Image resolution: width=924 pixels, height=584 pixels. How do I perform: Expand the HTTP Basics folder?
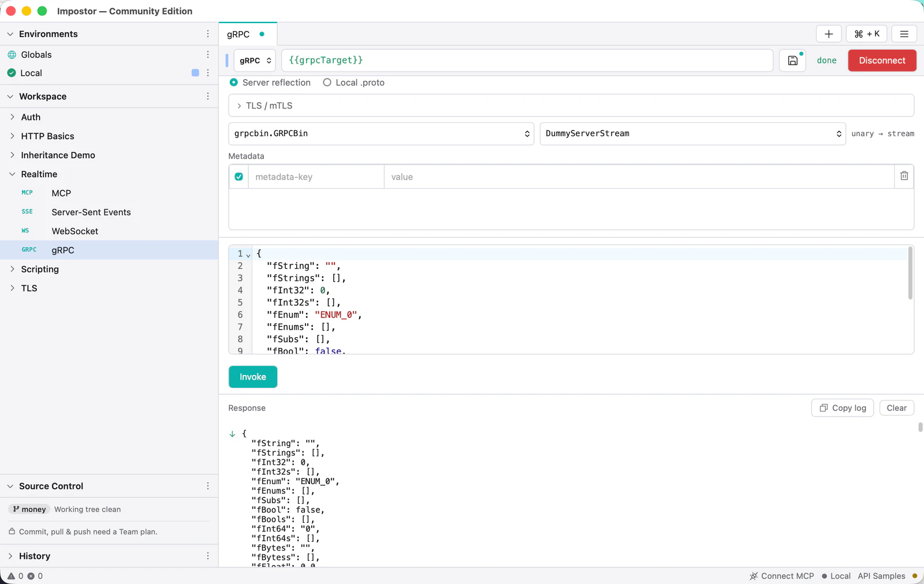pos(12,136)
